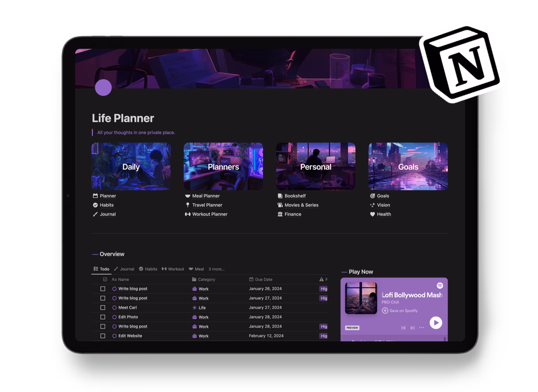Image resolution: width=538 pixels, height=392 pixels.
Task: Open the Finance link
Action: click(x=293, y=214)
